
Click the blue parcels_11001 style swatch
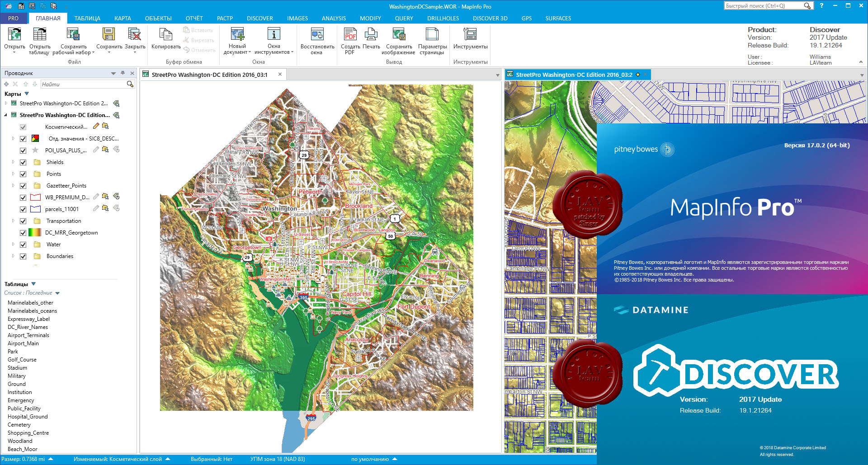tap(35, 209)
